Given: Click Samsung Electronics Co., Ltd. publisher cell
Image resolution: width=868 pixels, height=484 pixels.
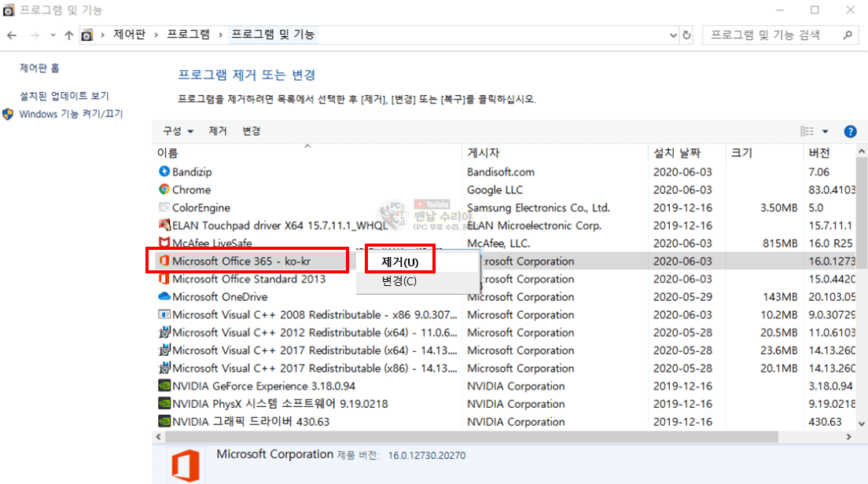Looking at the screenshot, I should tap(538, 208).
